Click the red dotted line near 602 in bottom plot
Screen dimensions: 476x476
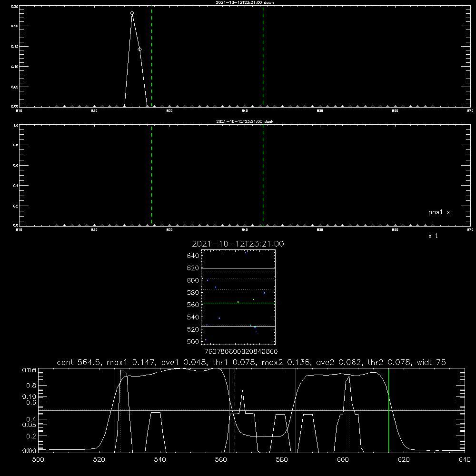pyautogui.click(x=349, y=410)
